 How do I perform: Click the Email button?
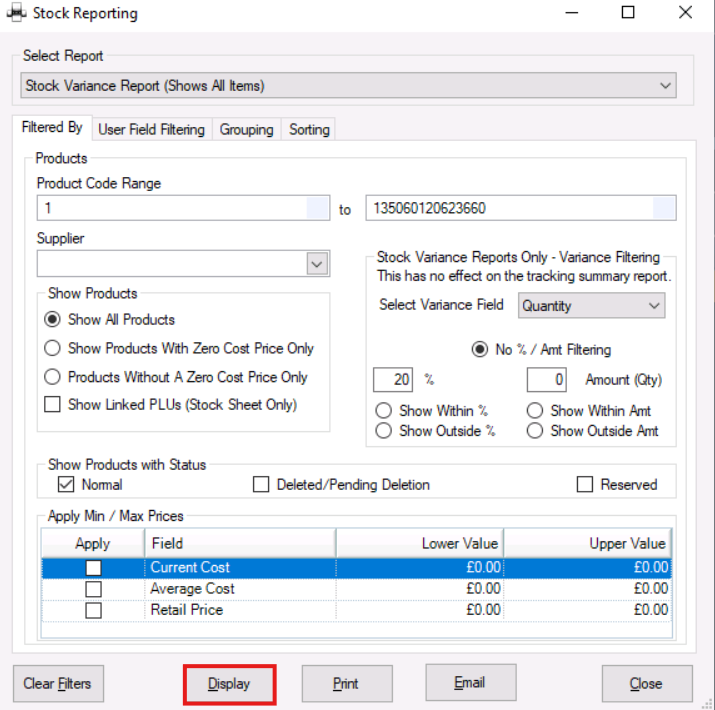click(x=470, y=683)
